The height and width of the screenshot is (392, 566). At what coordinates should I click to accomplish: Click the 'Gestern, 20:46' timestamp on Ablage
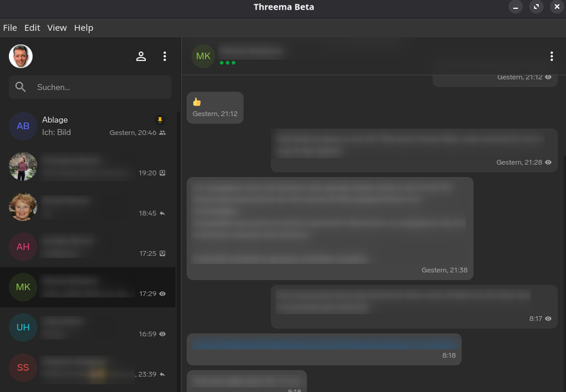(133, 133)
